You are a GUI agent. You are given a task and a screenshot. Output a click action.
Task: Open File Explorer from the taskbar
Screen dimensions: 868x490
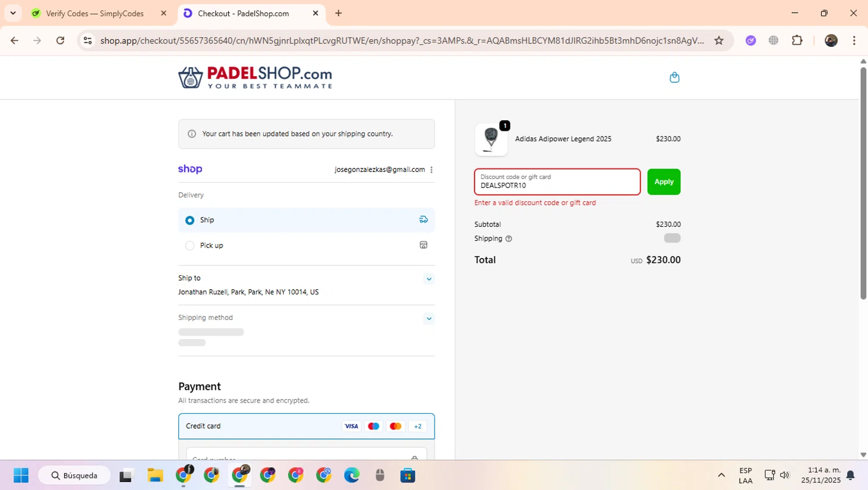click(155, 476)
